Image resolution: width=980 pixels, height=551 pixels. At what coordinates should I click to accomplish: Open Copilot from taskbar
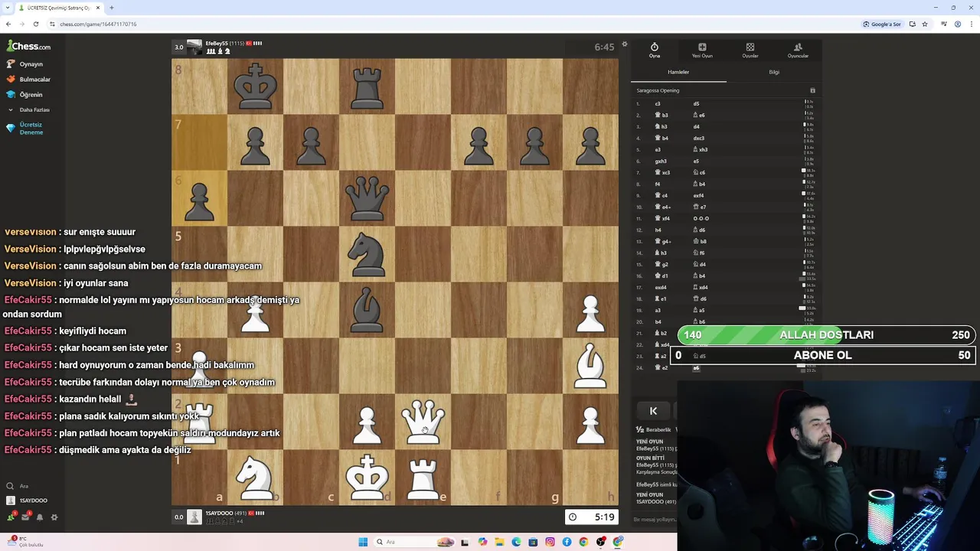click(482, 542)
